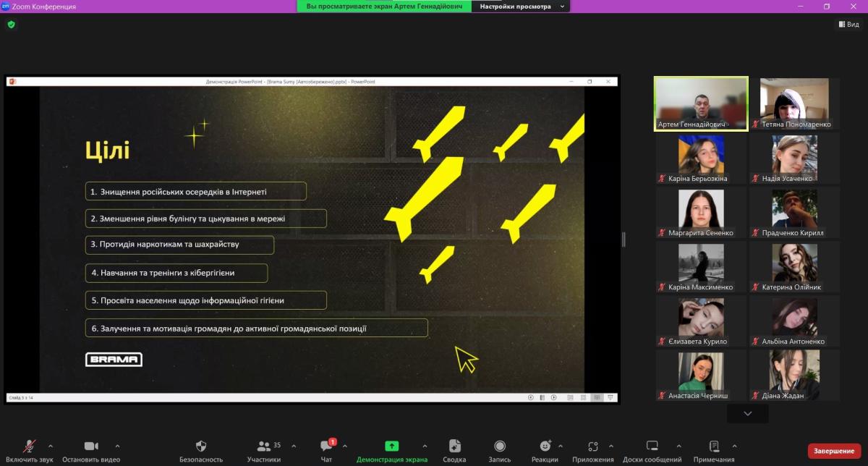Click the green encryption shield icon
This screenshot has height=466, width=868.
pos(11,24)
